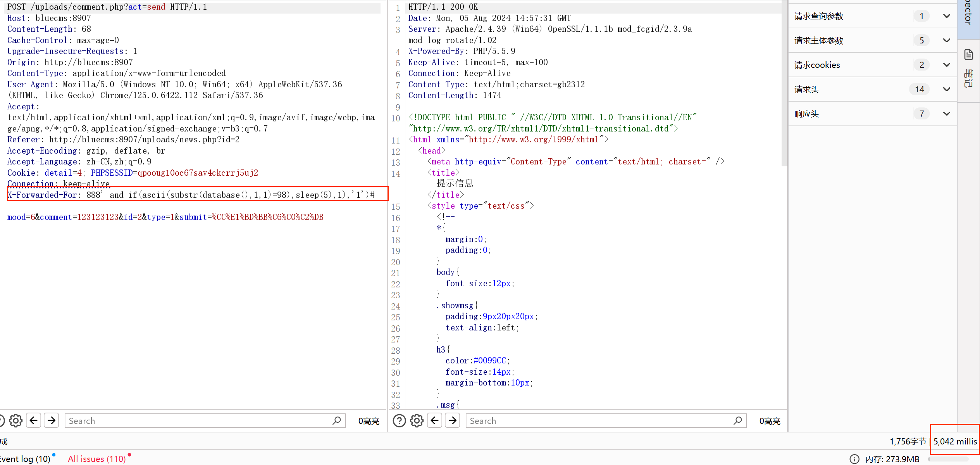Go to next match in request search
The width and height of the screenshot is (980, 465).
coord(52,421)
